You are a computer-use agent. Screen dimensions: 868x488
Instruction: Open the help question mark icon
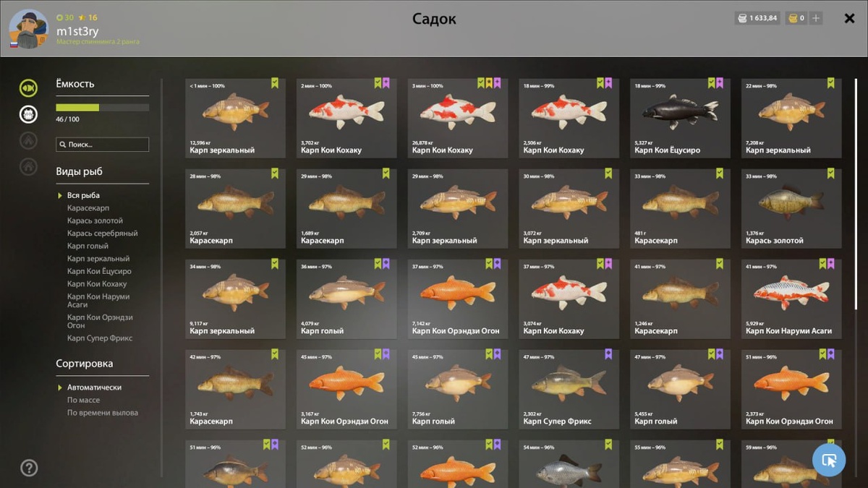29,468
